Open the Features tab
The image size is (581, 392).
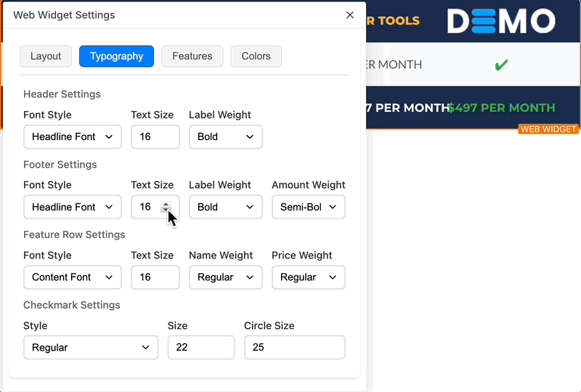pyautogui.click(x=192, y=57)
